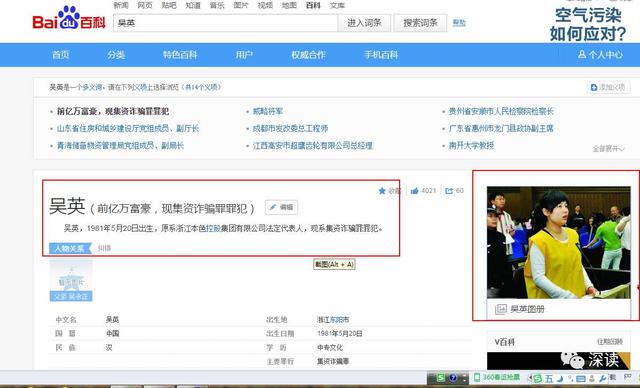This screenshot has height=388, width=640.
Task: Open 江西高安市超鹰齿轮有限公司总经理 link
Action: coord(313,145)
